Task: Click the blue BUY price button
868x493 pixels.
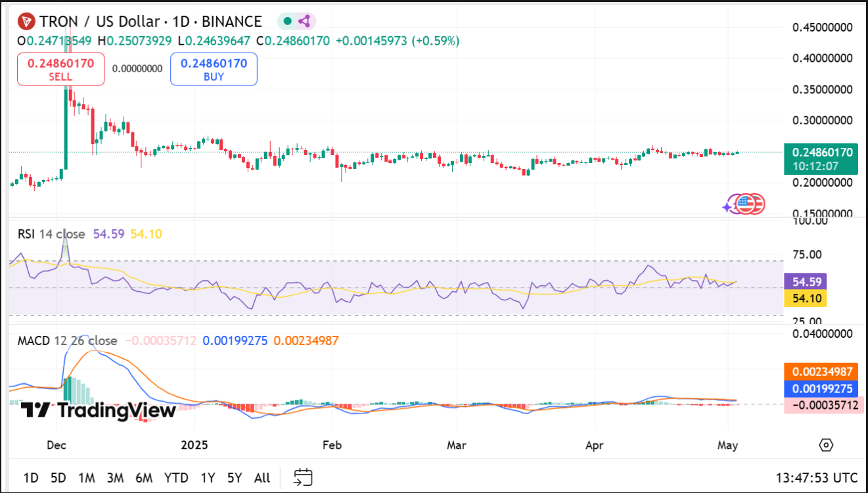Action: click(x=214, y=70)
